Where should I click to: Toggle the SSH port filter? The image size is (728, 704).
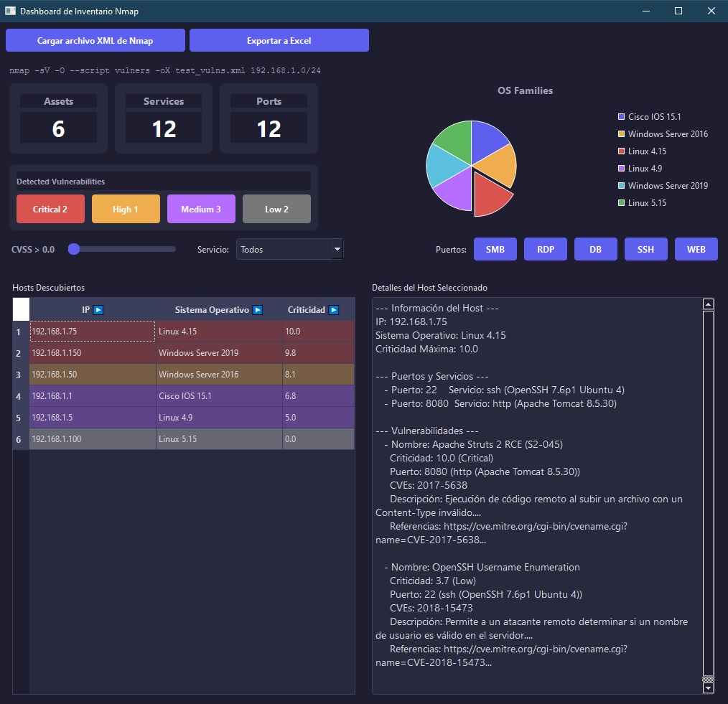coord(645,250)
